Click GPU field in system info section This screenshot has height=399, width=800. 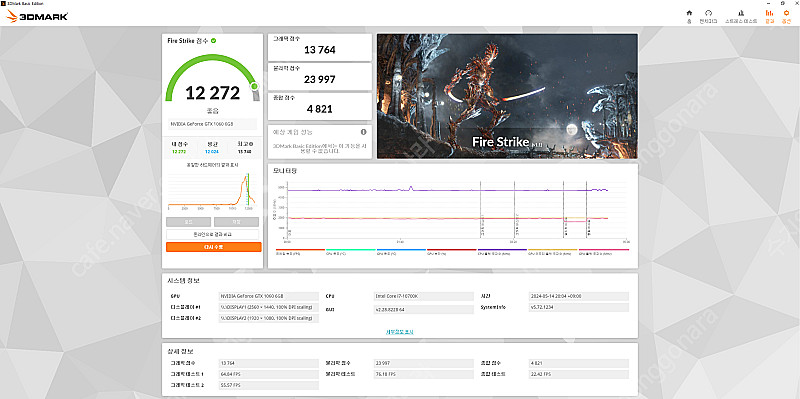268,296
